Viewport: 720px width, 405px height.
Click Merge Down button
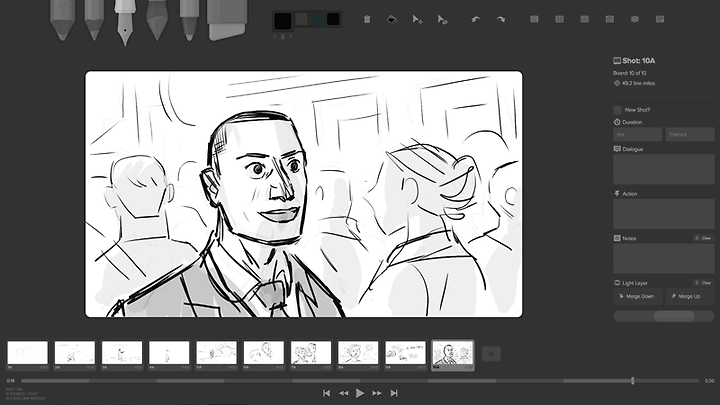coord(637,296)
